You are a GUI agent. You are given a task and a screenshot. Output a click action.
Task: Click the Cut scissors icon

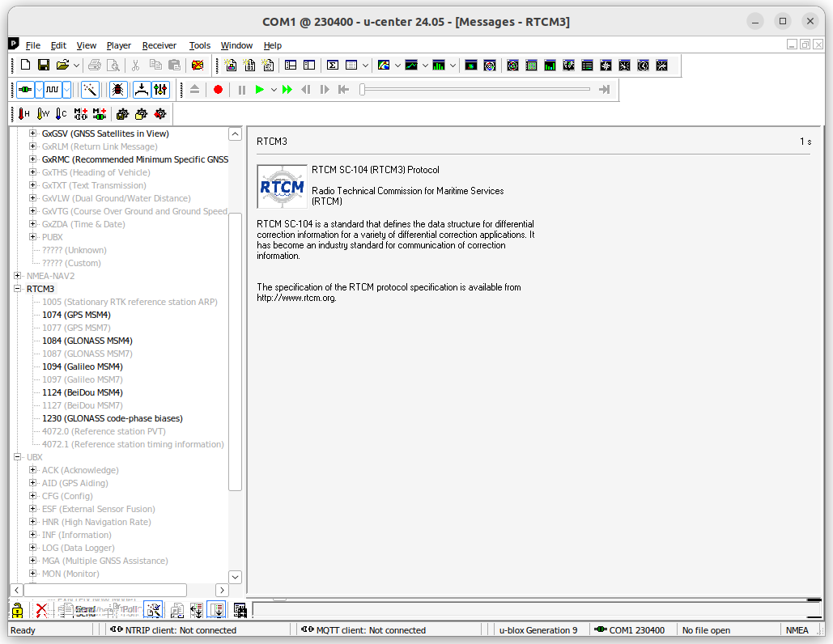pyautogui.click(x=135, y=65)
